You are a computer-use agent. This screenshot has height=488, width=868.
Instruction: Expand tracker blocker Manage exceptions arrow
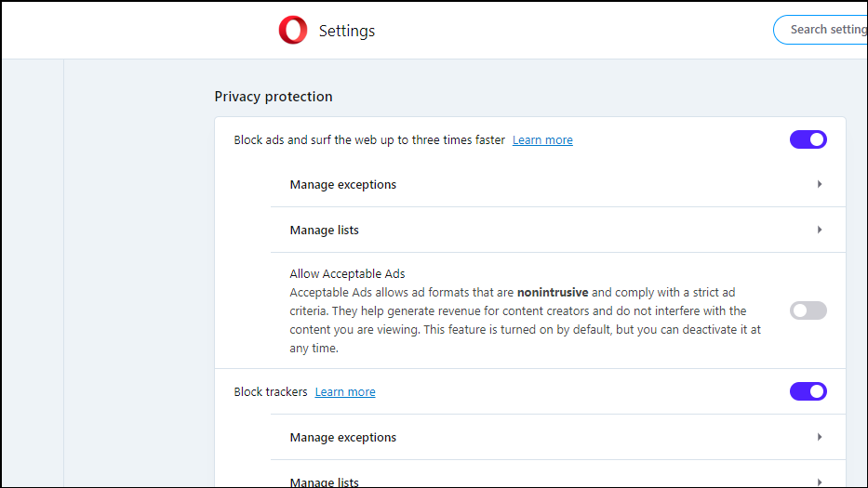[x=819, y=437]
